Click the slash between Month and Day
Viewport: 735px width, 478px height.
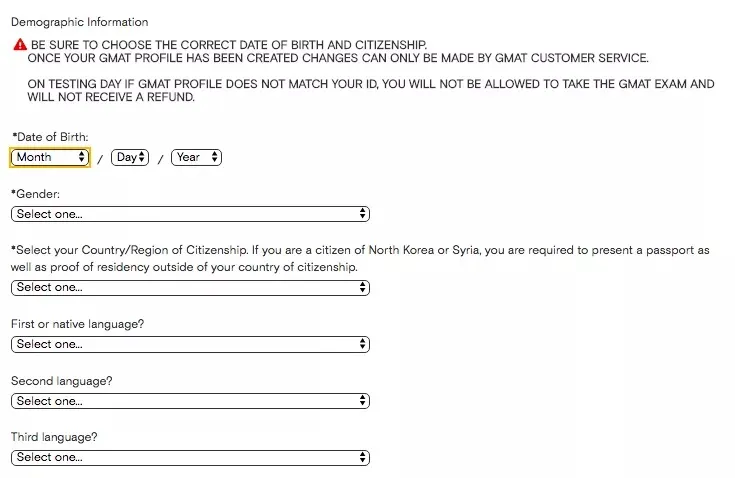point(100,159)
